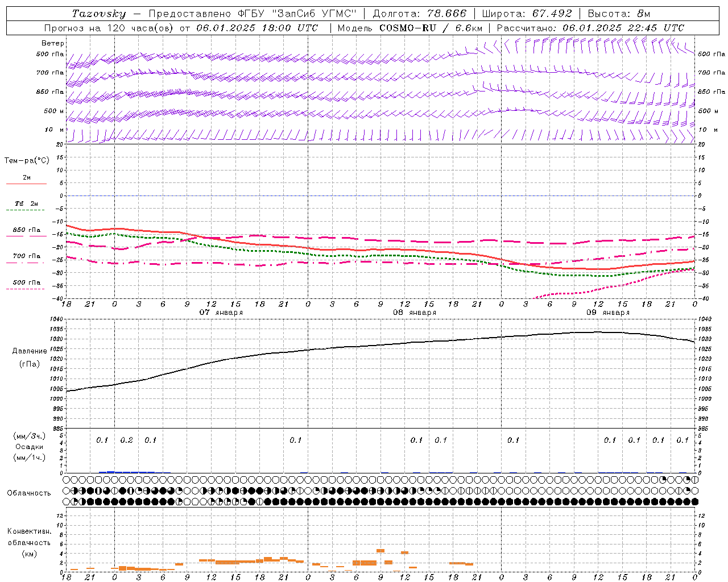
Task: Click the Облачность cloud cover label
Action: point(29,493)
